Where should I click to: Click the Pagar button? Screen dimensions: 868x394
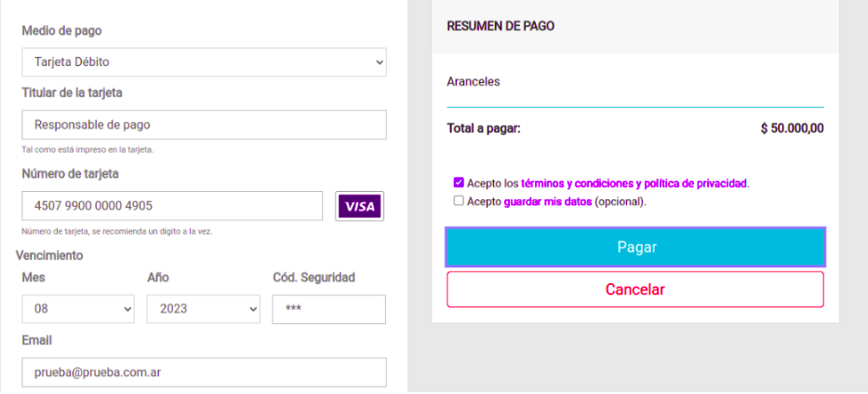[635, 247]
